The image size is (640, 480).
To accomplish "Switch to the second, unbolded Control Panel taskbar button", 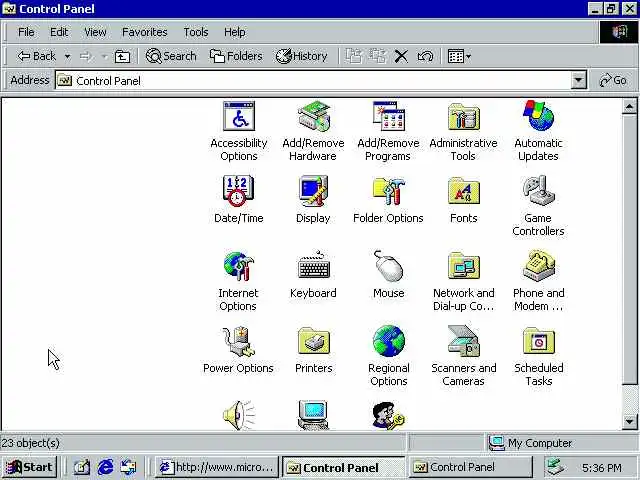I will (471, 467).
